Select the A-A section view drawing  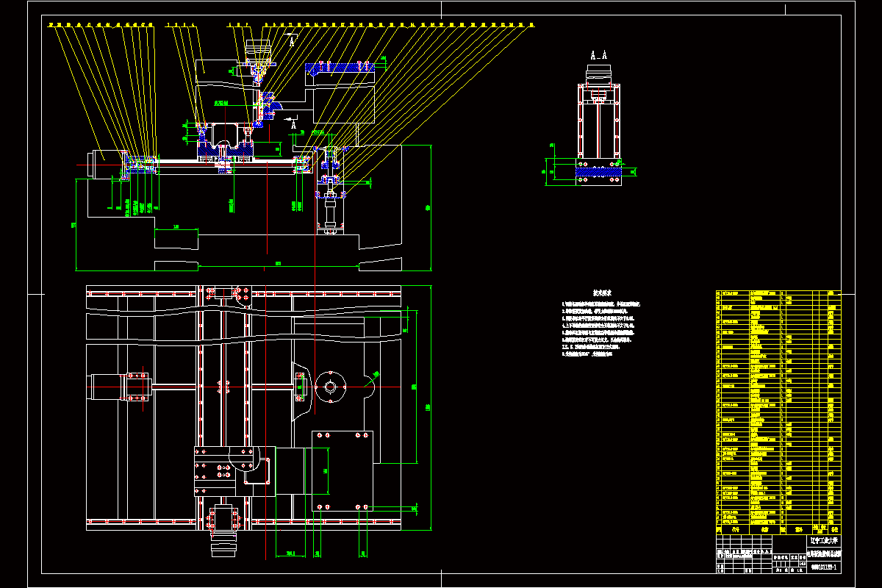coord(598,125)
